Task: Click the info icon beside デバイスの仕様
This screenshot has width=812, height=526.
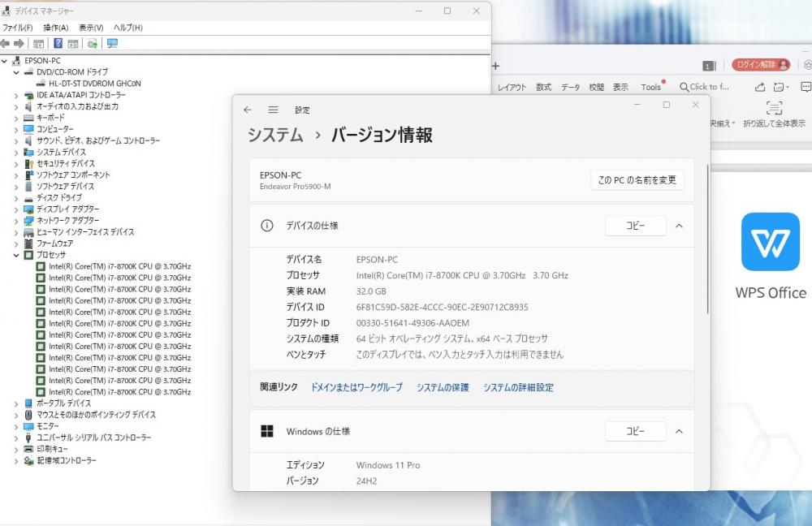Action: tap(266, 226)
